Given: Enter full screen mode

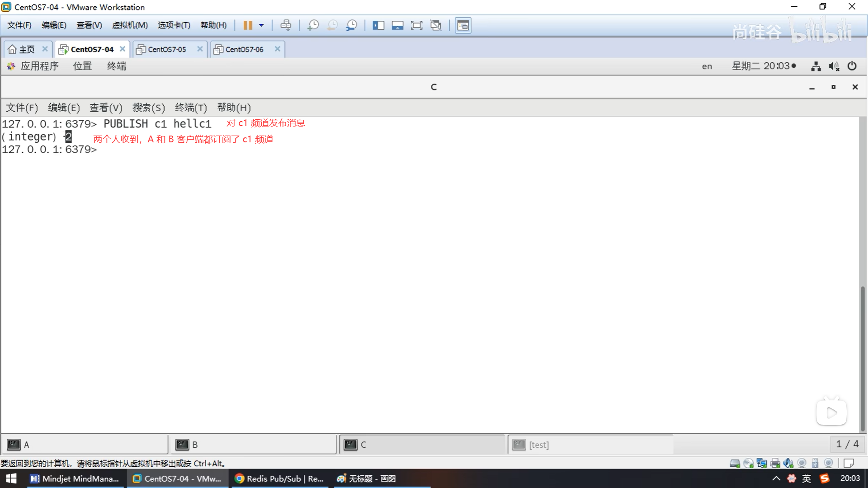Looking at the screenshot, I should click(416, 25).
